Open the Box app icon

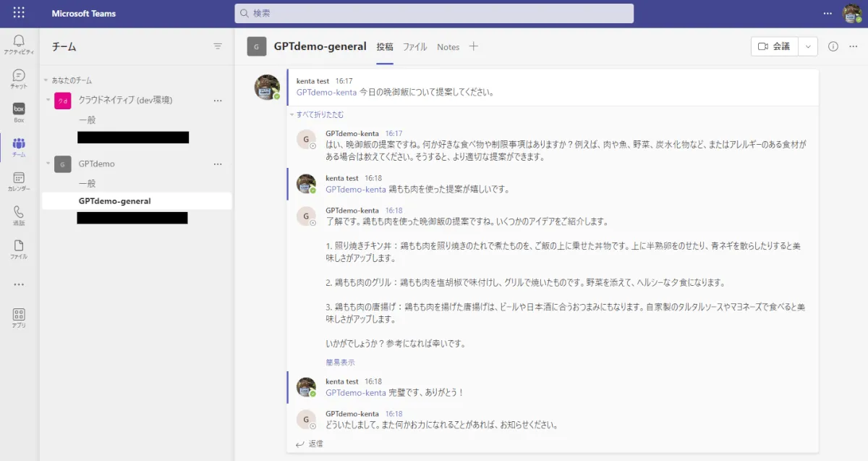(x=19, y=112)
